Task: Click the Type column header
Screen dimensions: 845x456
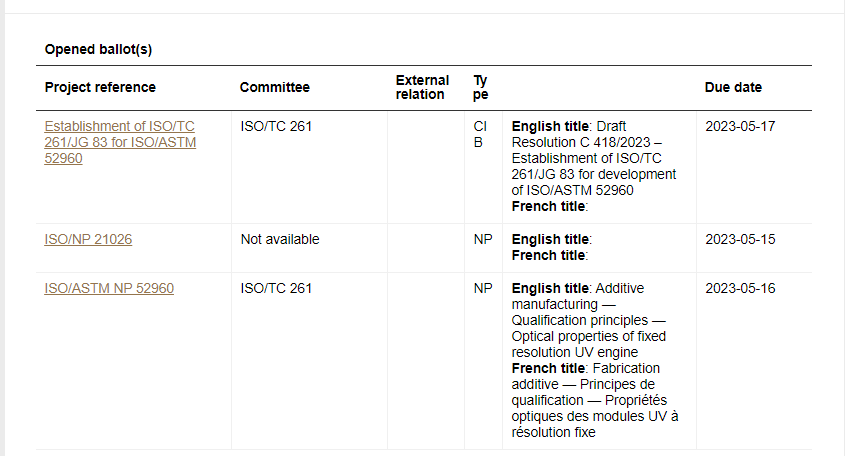Action: click(x=481, y=87)
